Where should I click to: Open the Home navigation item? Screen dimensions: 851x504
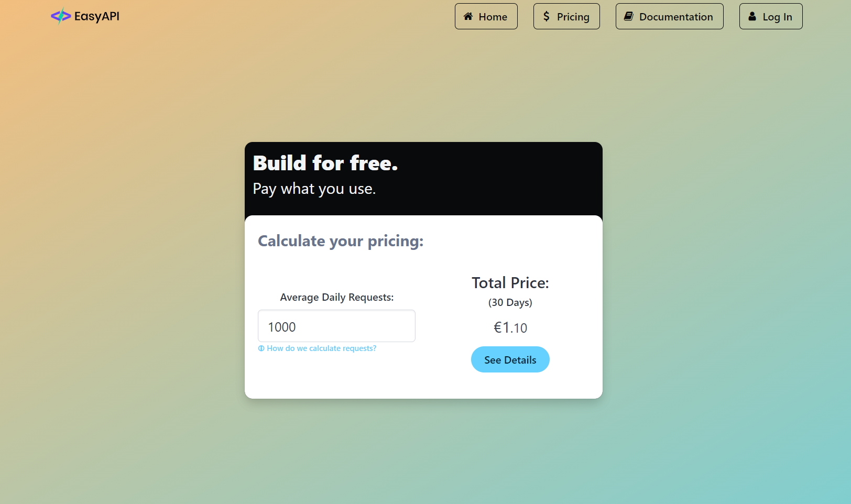(x=486, y=16)
